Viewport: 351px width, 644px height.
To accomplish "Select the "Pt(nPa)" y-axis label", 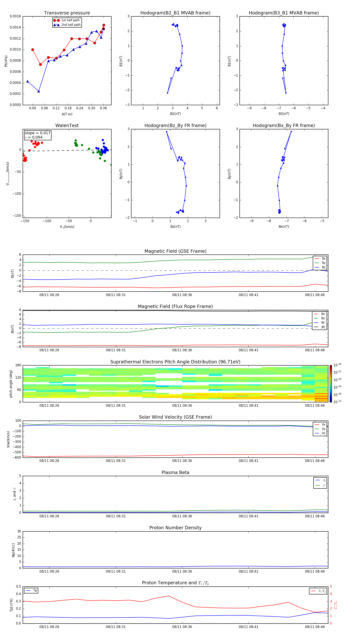I will point(6,61).
